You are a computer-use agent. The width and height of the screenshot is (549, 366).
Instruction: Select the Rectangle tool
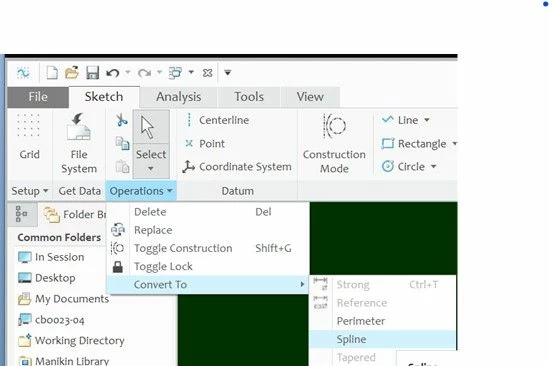[x=414, y=144]
